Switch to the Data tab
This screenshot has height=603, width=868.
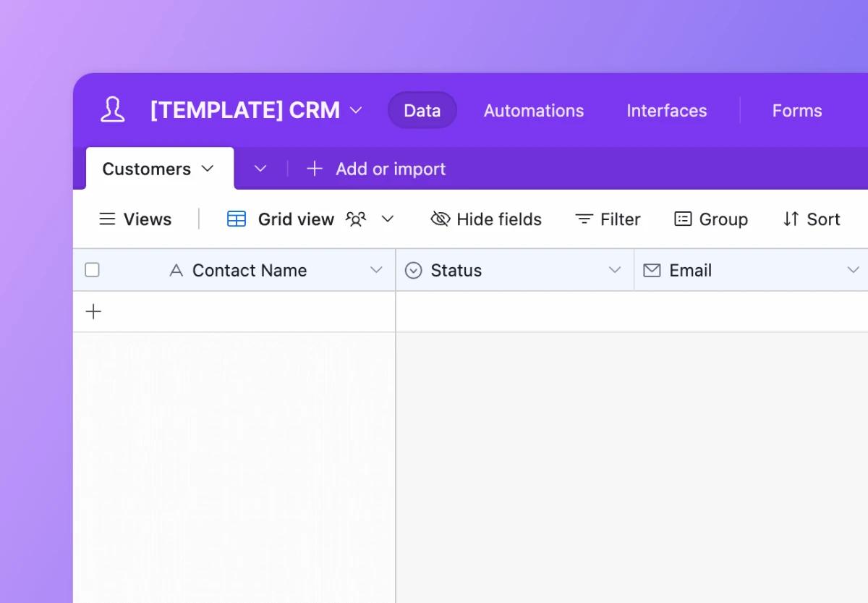pos(422,110)
